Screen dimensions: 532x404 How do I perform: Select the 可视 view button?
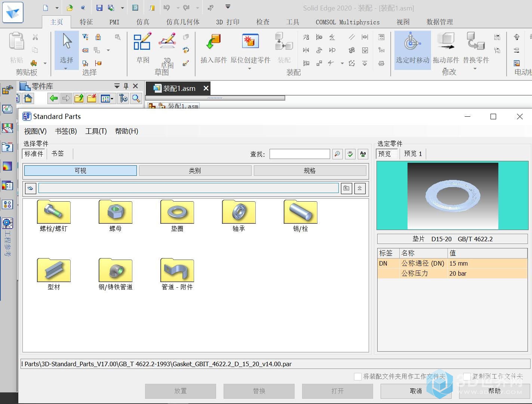click(80, 171)
